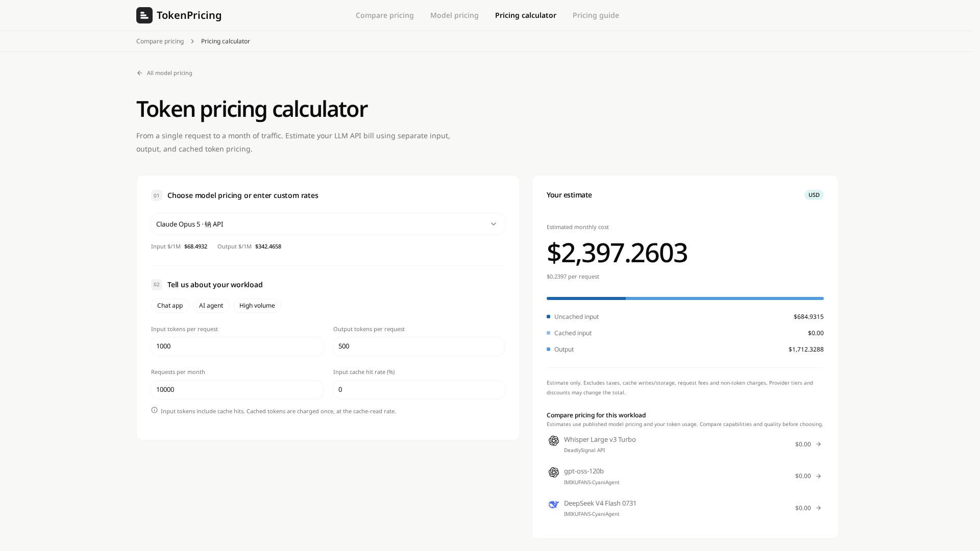
Task: Open the Pricing guide nav item
Action: click(x=596, y=15)
